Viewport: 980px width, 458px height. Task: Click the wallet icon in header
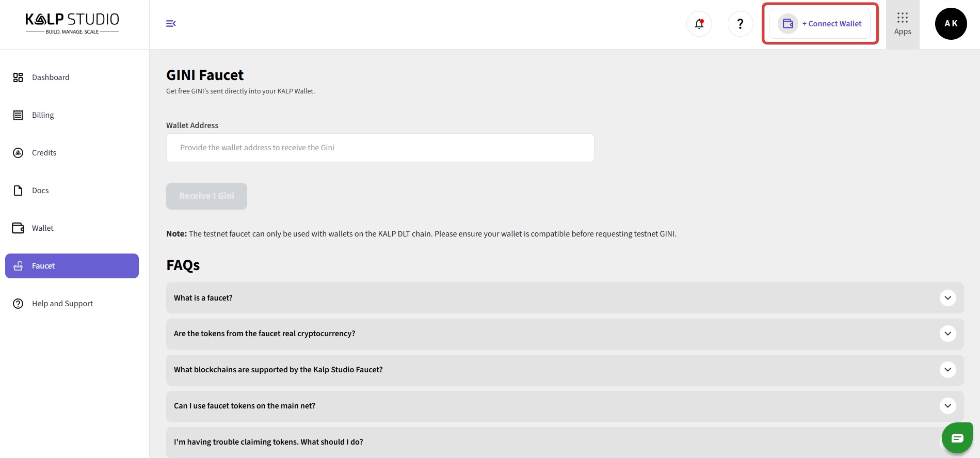(788, 24)
